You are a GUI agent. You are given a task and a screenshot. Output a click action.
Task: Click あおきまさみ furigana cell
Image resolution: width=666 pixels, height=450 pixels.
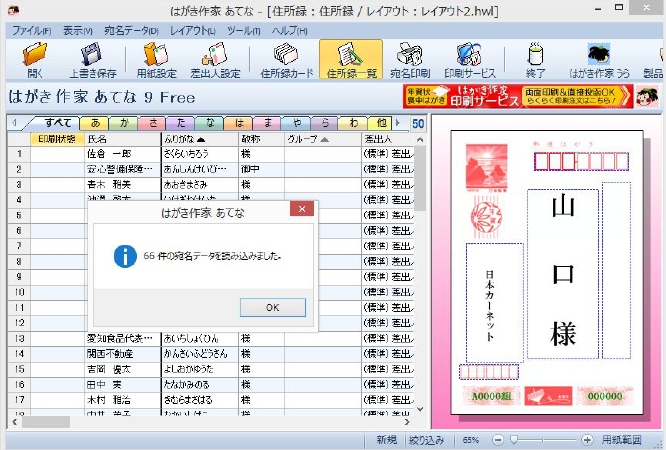200,185
